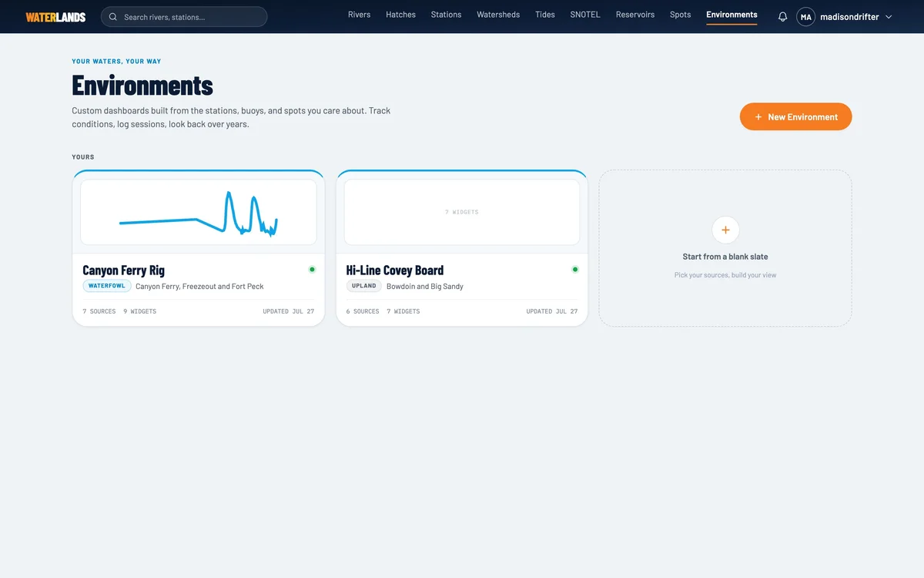924x578 pixels.
Task: Expand the madisondrifter account chevron
Action: (x=889, y=17)
